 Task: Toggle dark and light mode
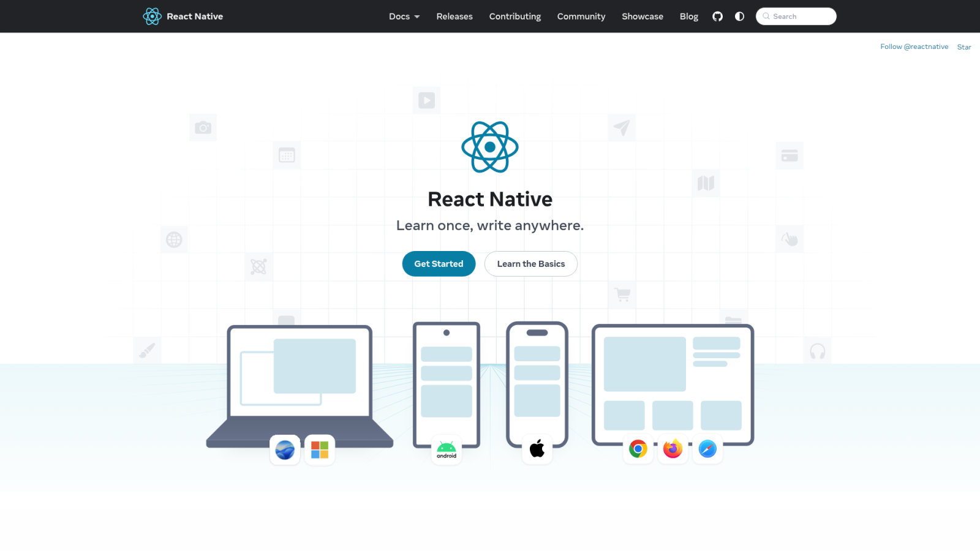coord(739,17)
